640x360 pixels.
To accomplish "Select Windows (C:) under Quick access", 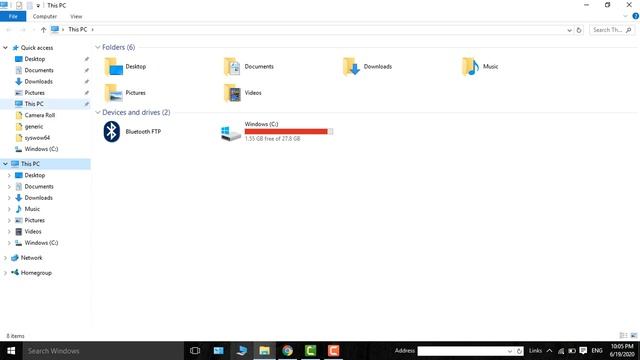I will [41, 149].
